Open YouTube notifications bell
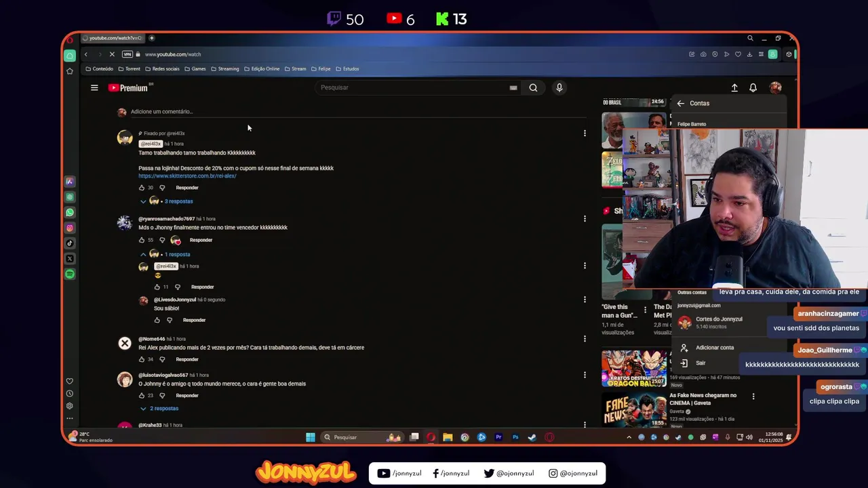Image resolution: width=868 pixels, height=488 pixels. pos(753,87)
